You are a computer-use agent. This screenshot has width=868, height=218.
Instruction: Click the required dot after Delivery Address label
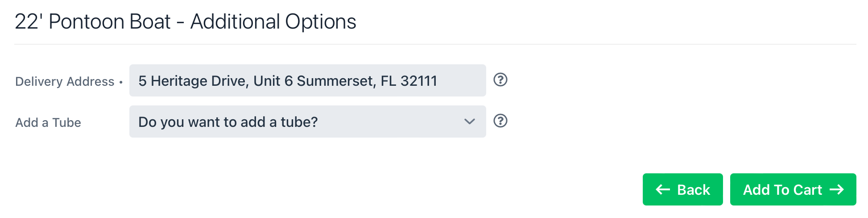(x=121, y=82)
